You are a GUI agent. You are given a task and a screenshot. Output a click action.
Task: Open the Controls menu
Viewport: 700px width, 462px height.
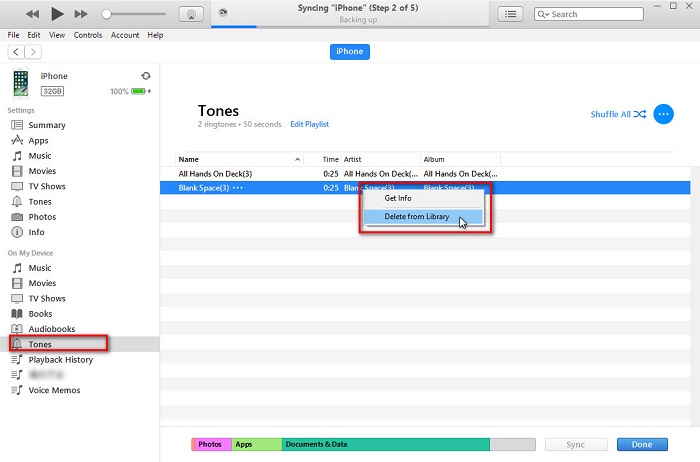(88, 35)
